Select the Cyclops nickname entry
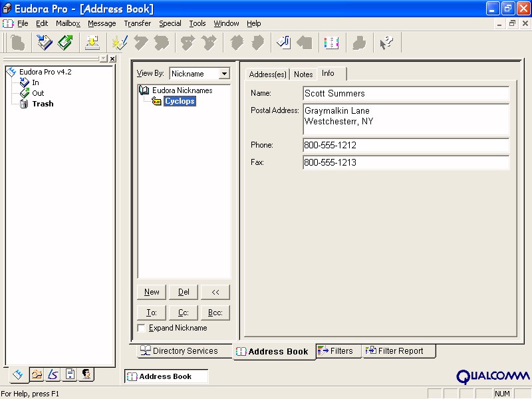Viewport: 532px width, 399px height. pos(180,101)
